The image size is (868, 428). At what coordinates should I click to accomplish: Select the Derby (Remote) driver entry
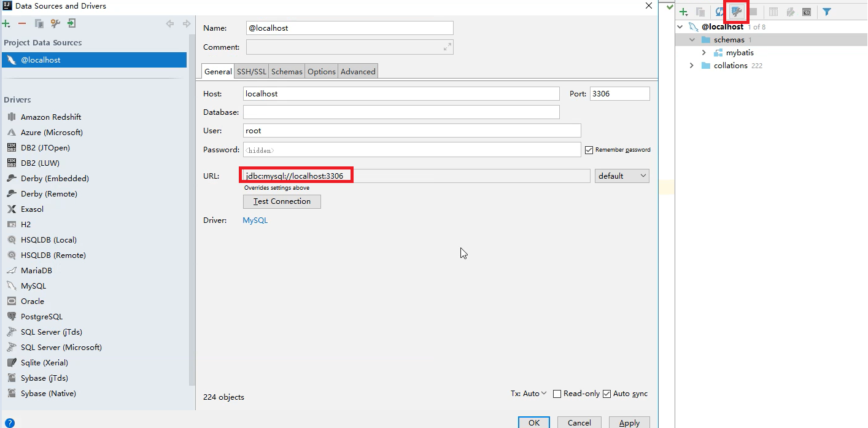(49, 193)
